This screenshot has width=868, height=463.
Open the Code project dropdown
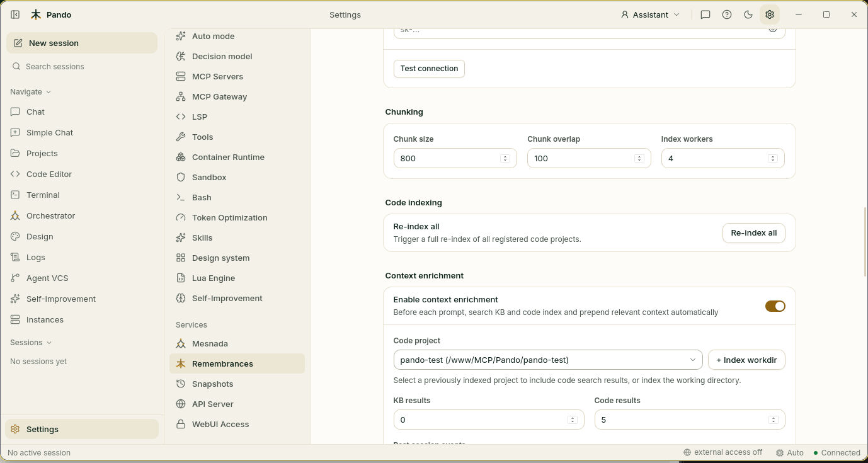pos(547,360)
